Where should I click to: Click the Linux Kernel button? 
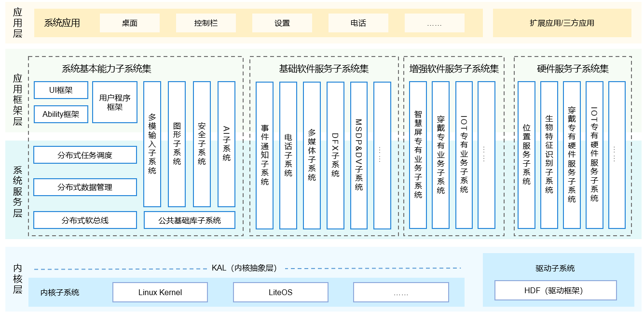click(160, 292)
